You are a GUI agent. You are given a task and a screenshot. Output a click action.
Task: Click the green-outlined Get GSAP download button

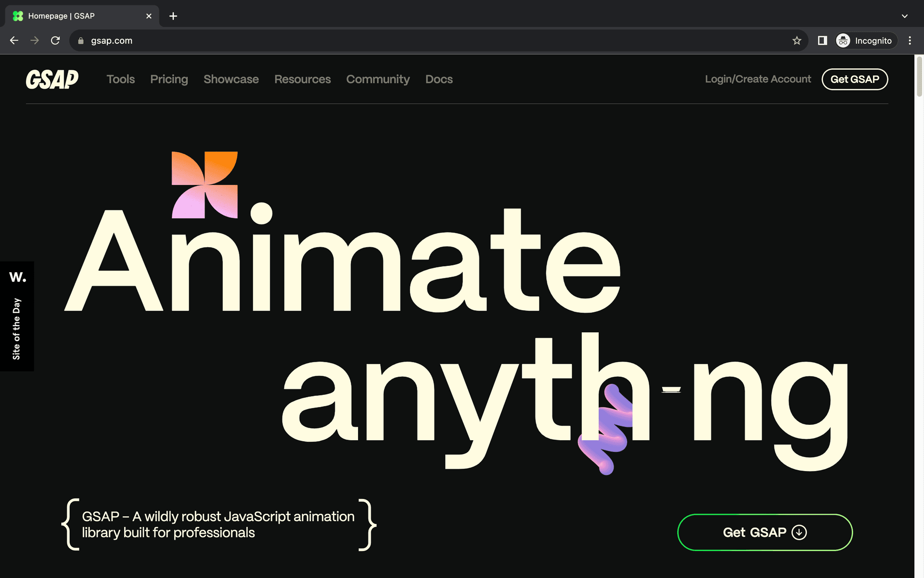point(765,532)
